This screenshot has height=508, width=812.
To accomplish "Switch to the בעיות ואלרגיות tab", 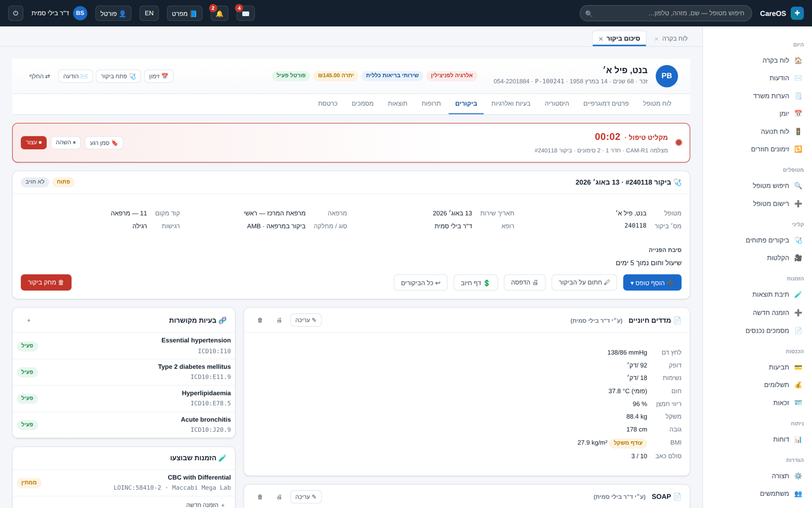I will [511, 104].
